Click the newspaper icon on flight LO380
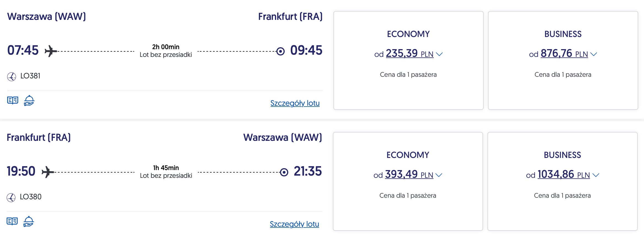Viewport: 644px width, 238px height. pos(12,221)
